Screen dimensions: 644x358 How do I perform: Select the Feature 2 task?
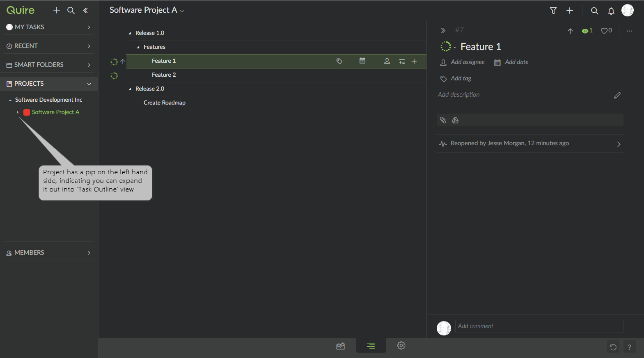[x=164, y=75]
